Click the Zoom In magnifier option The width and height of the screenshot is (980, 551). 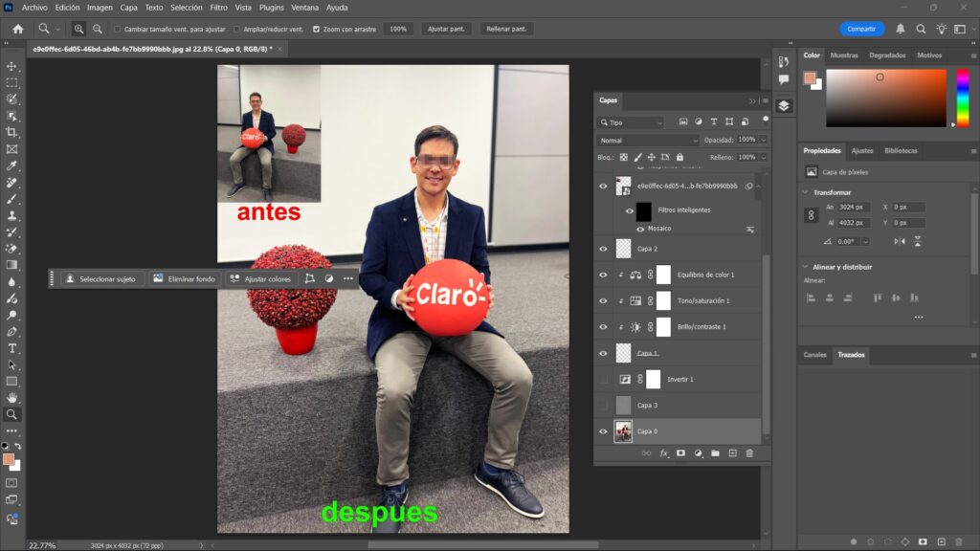(x=78, y=29)
